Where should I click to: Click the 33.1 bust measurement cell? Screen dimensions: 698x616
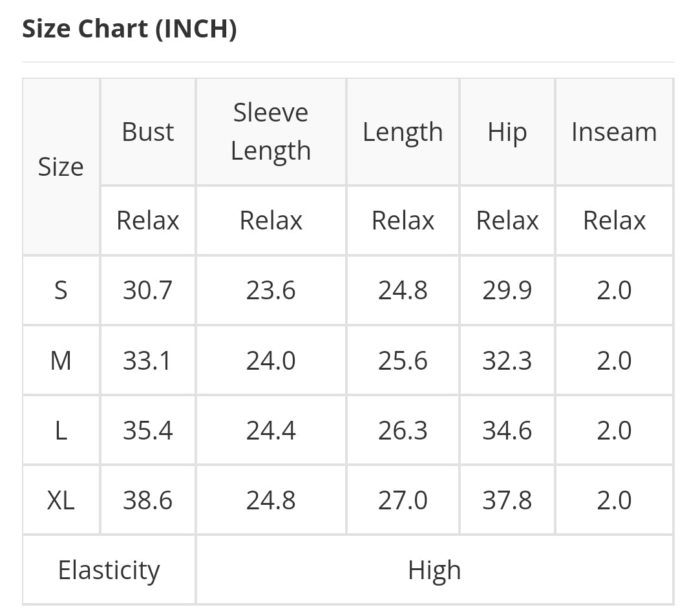click(x=148, y=360)
